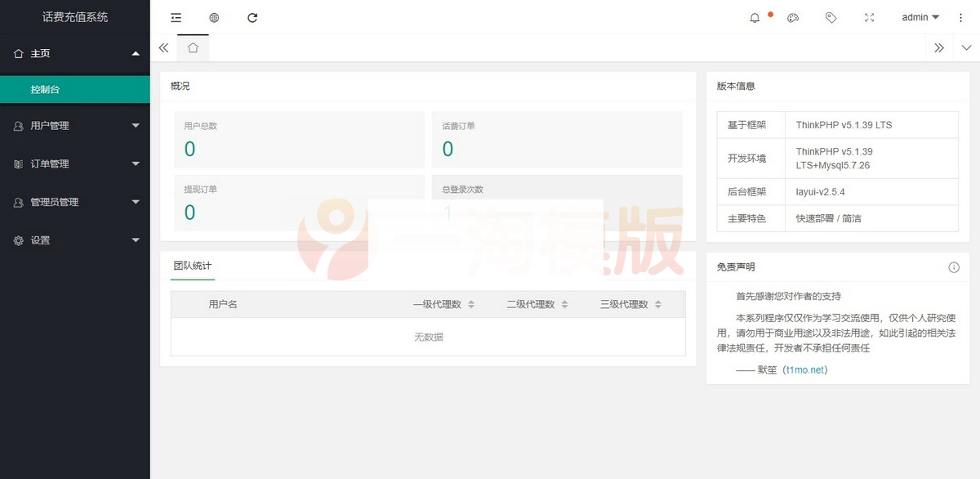The image size is (980, 479).
Task: Click the tag icon in the header
Action: (831, 17)
